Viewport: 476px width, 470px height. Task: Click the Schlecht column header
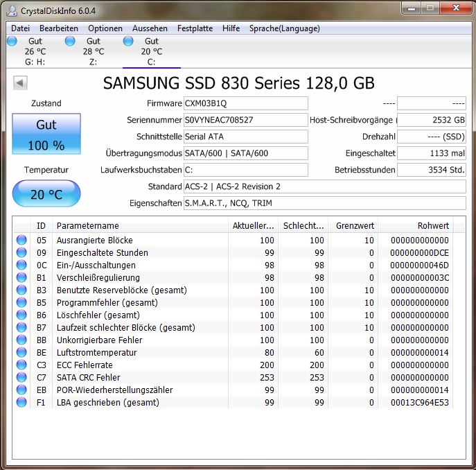click(x=303, y=226)
